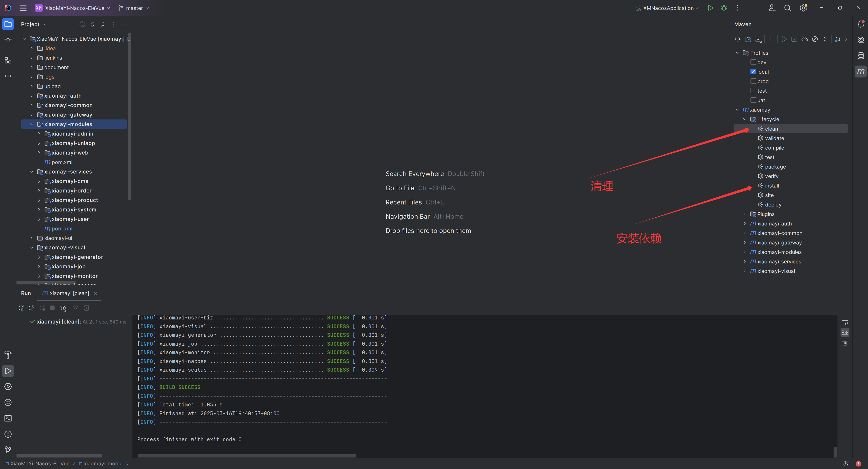Open the eye view filter in Run toolbar

[63, 308]
